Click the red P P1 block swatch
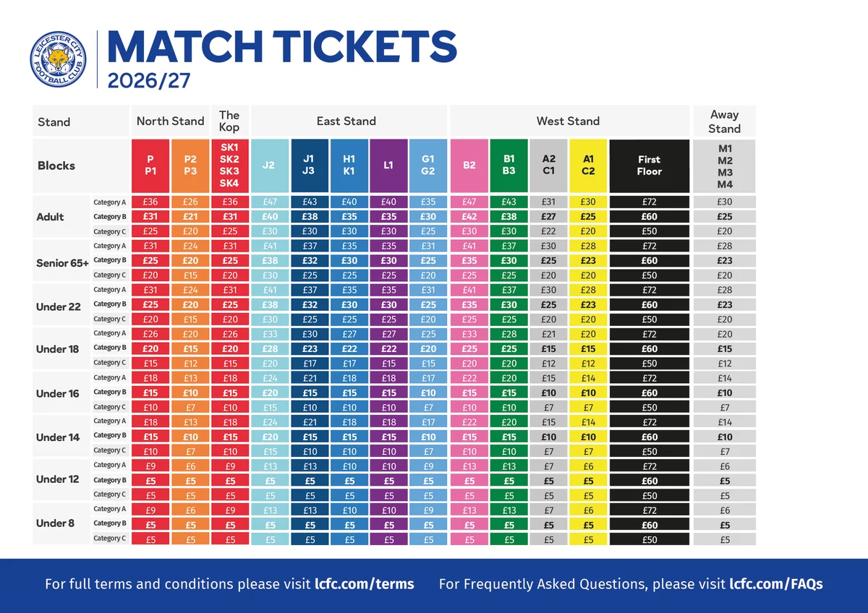This screenshot has width=868, height=613. tap(150, 166)
